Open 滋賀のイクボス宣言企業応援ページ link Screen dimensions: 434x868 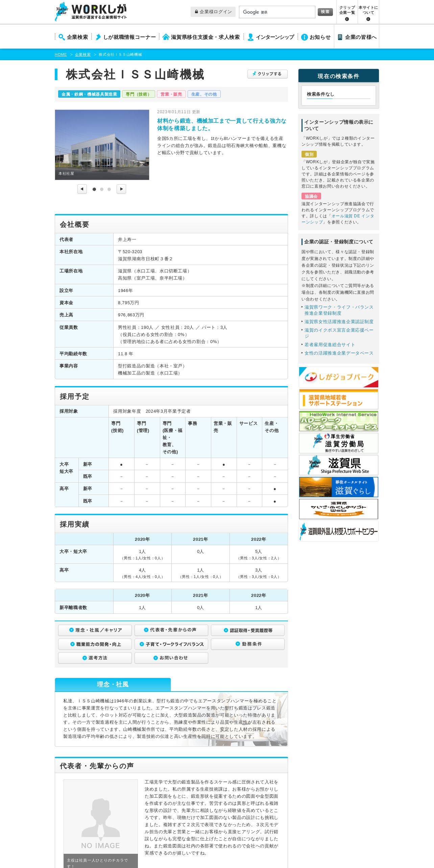pyautogui.click(x=339, y=333)
